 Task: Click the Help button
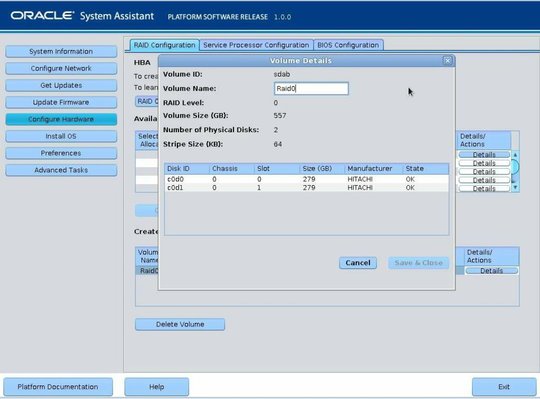click(156, 387)
